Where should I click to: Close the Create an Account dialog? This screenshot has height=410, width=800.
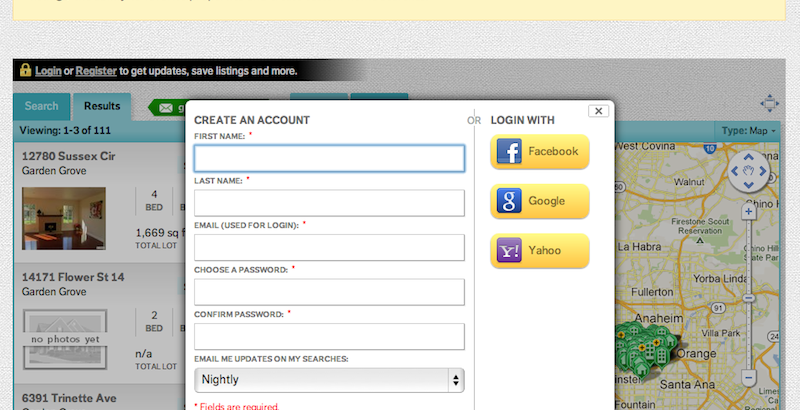[x=598, y=111]
